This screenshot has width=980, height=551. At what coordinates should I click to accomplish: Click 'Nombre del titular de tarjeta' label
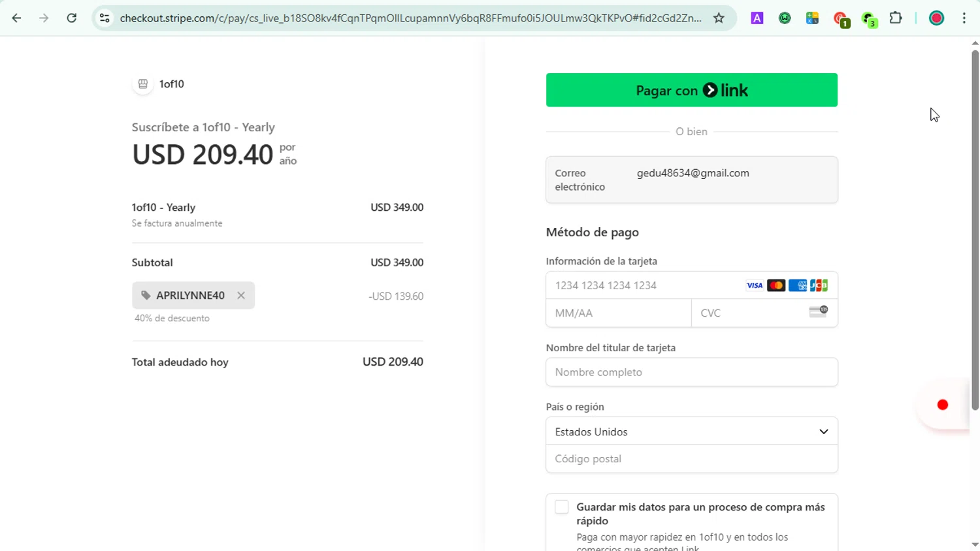tap(611, 348)
